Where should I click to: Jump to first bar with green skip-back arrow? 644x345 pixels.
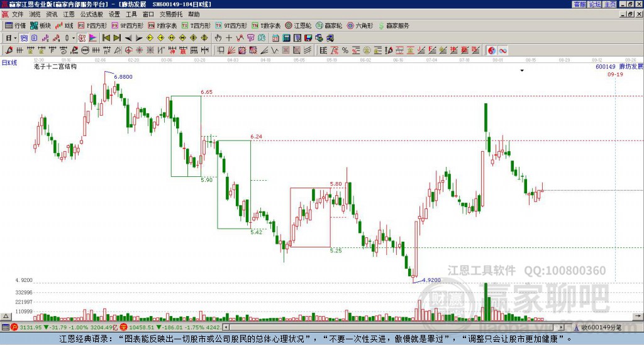point(106,38)
